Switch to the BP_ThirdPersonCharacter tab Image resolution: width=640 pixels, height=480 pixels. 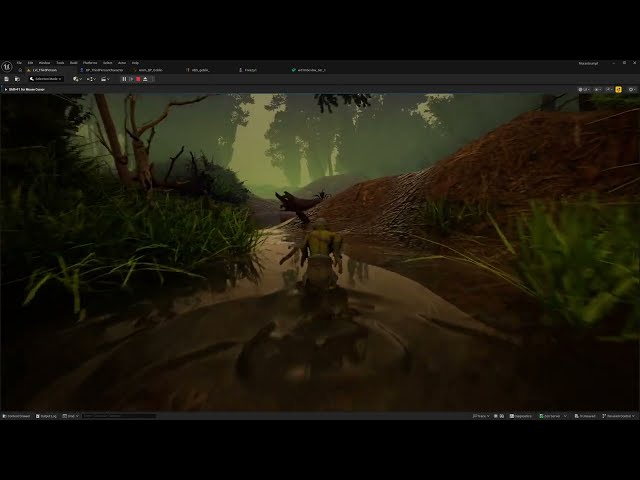point(104,70)
